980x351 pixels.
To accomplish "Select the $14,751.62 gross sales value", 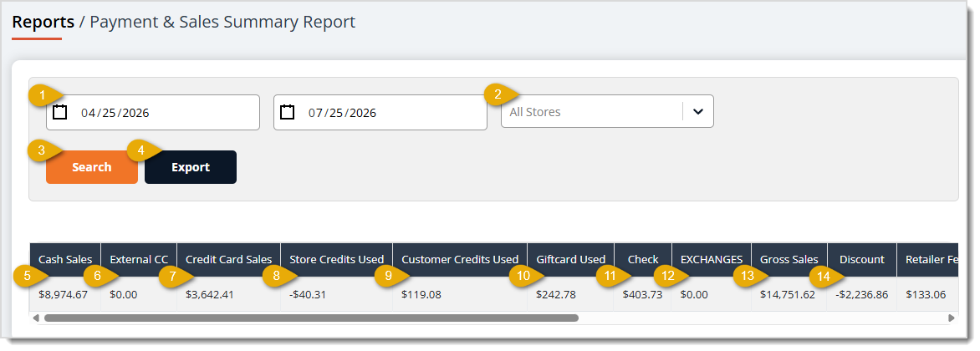I will pos(788,294).
